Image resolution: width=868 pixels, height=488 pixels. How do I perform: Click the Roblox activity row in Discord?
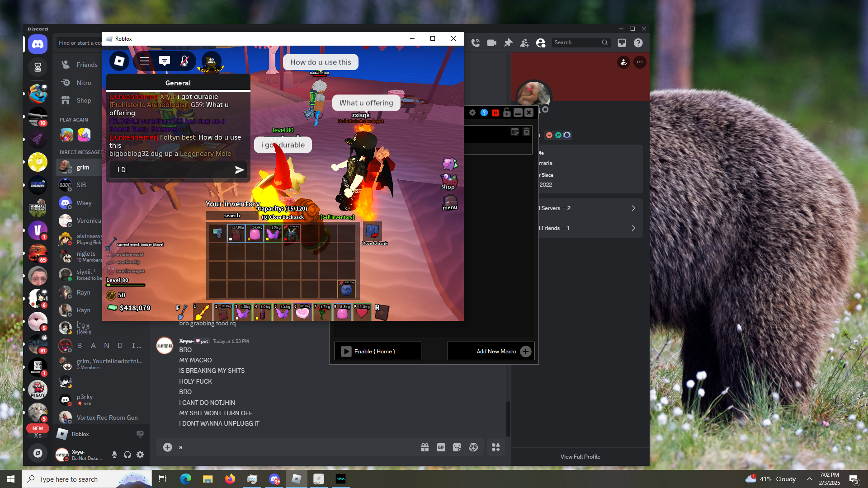[x=101, y=434]
